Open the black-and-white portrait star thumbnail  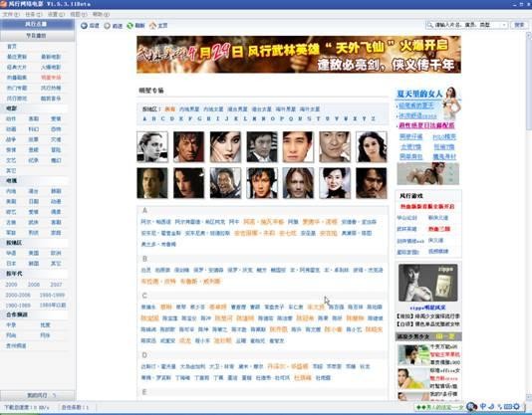(152, 147)
